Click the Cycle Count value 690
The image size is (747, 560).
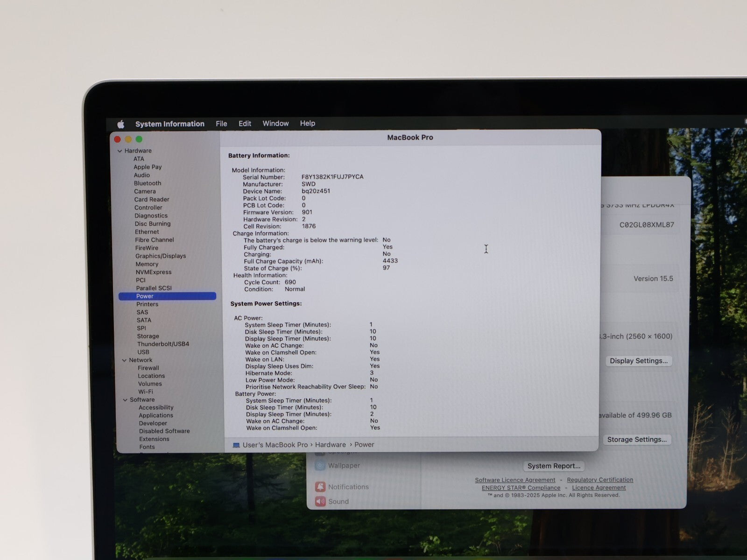[290, 282]
